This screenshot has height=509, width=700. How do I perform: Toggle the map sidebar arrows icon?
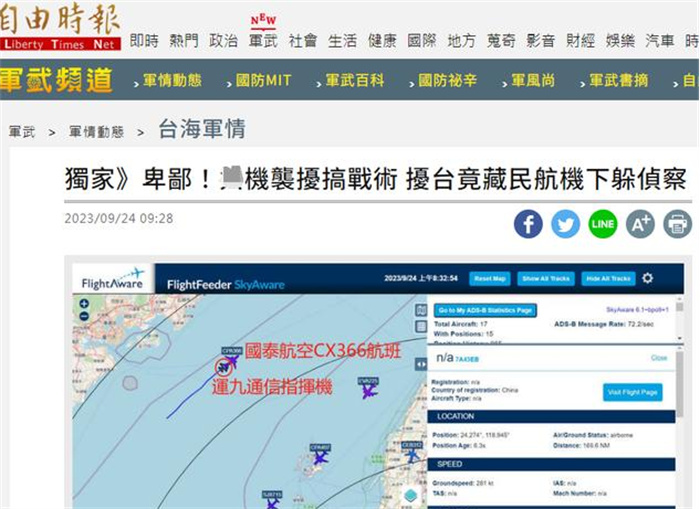pos(421,364)
